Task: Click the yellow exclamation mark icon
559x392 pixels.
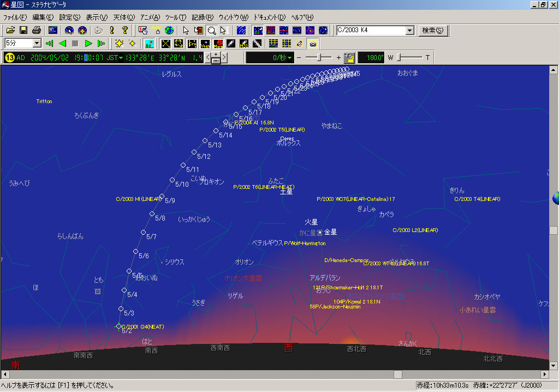Action: (x=111, y=31)
